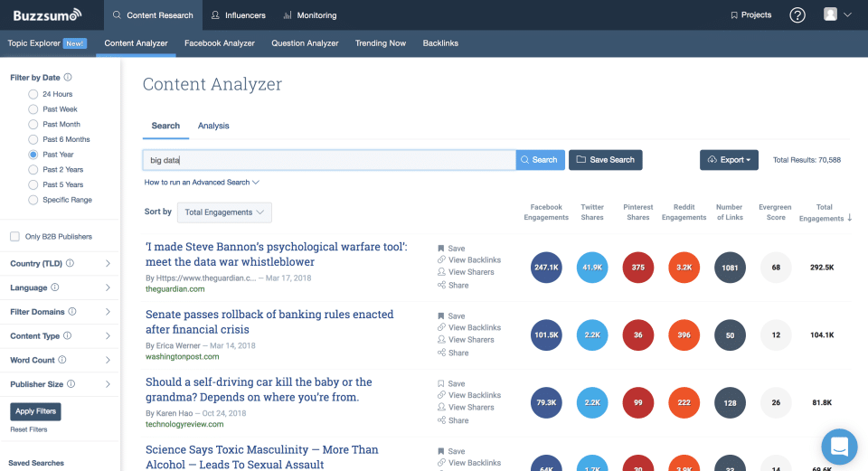Open the user profile avatar menu
Screen dimensions: 868x471
pyautogui.click(x=837, y=15)
